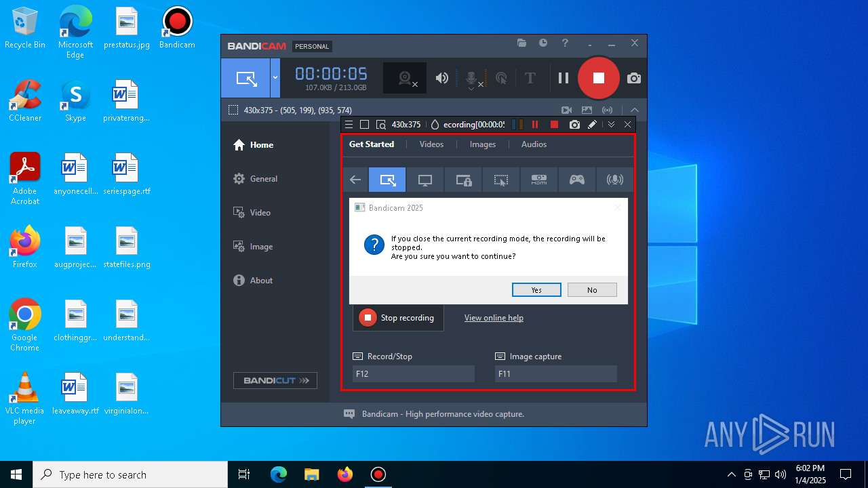The height and width of the screenshot is (488, 868).
Task: Click the video camera icon in status bar
Action: pos(566,110)
